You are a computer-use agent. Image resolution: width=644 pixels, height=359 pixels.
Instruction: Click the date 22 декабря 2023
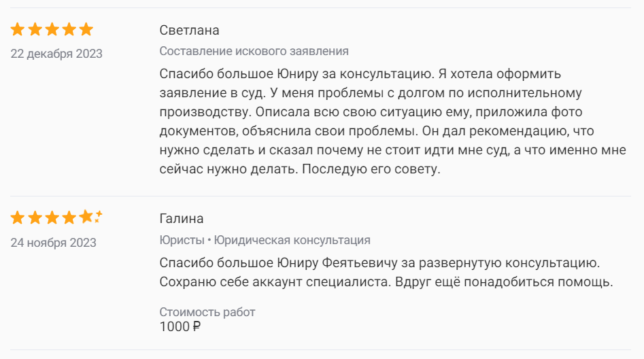click(x=56, y=54)
